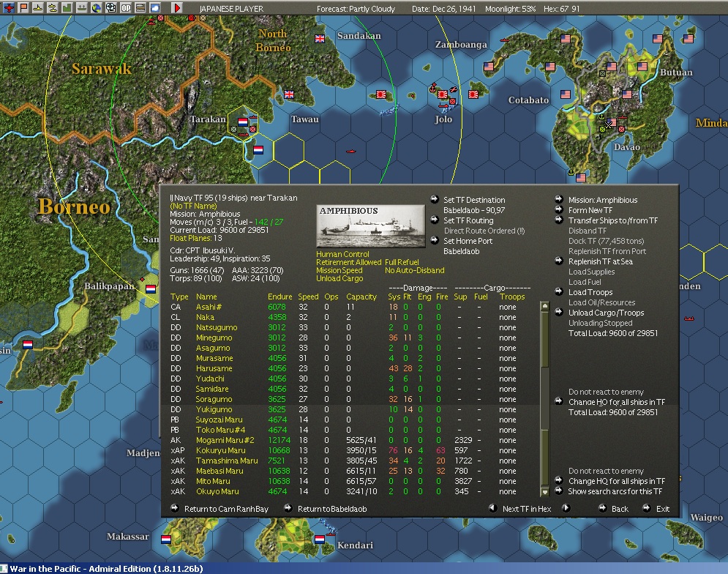Click the green land/factory toolbar icon
Image resolution: width=728 pixels, height=574 pixels.
coord(67,7)
